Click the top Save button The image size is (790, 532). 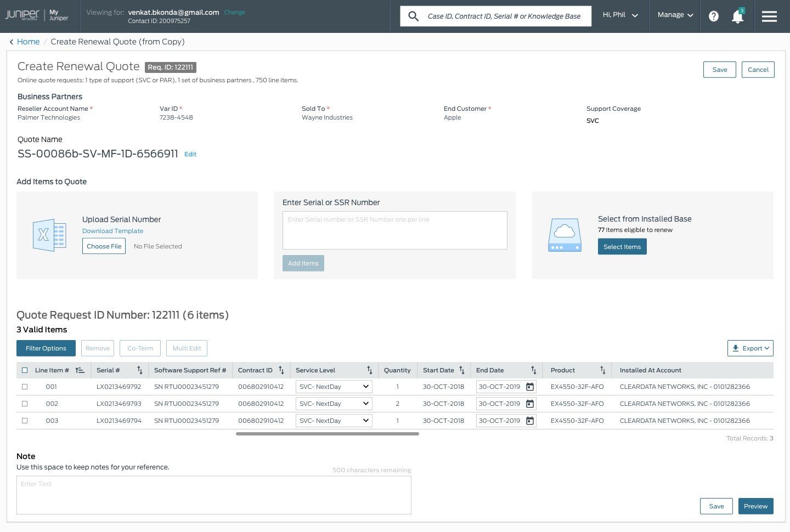click(720, 70)
